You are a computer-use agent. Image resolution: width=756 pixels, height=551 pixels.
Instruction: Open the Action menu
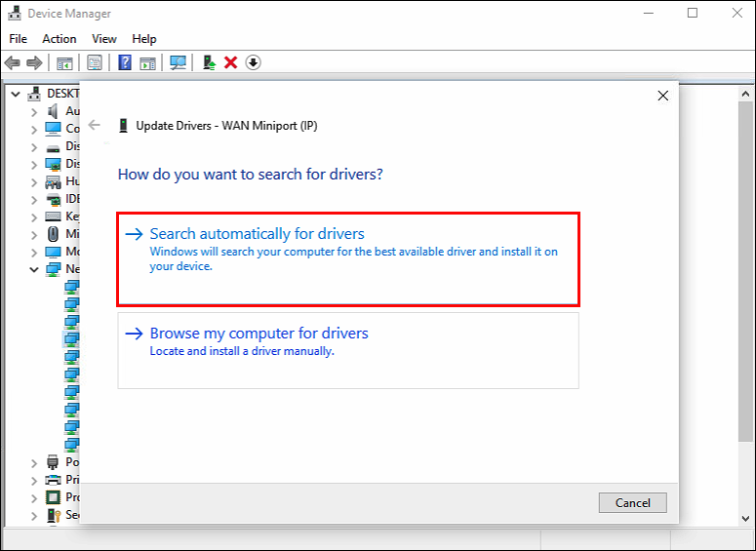pos(59,39)
